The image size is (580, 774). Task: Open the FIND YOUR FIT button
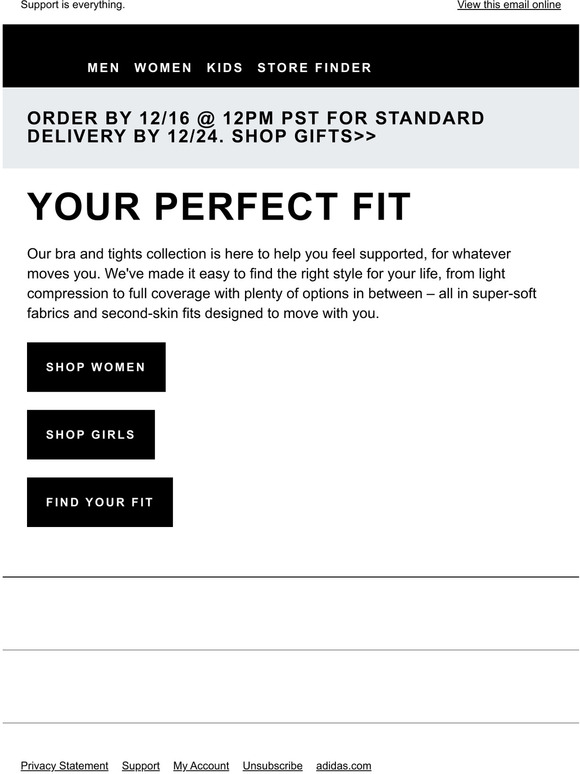[100, 502]
